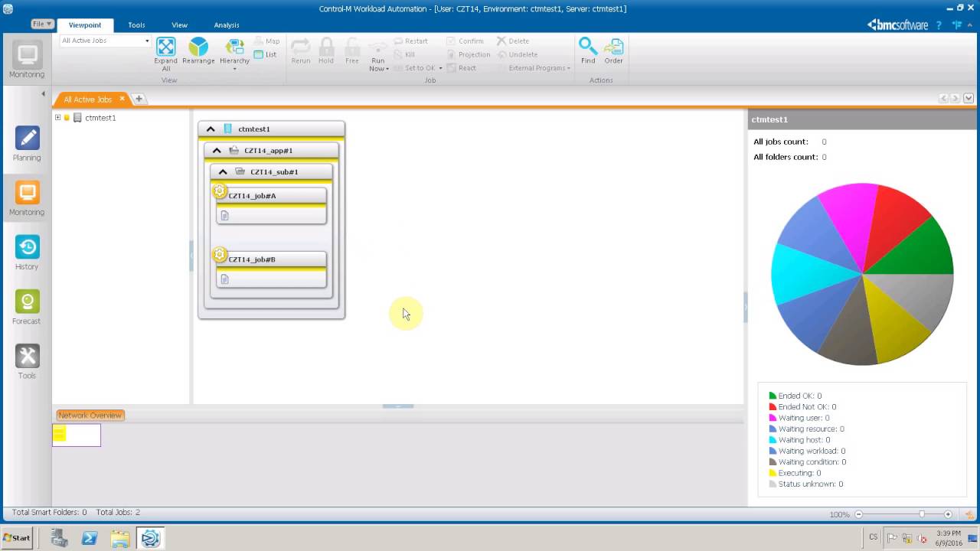Open the History domain in sidebar
The height and width of the screenshot is (551, 980).
pos(27,253)
